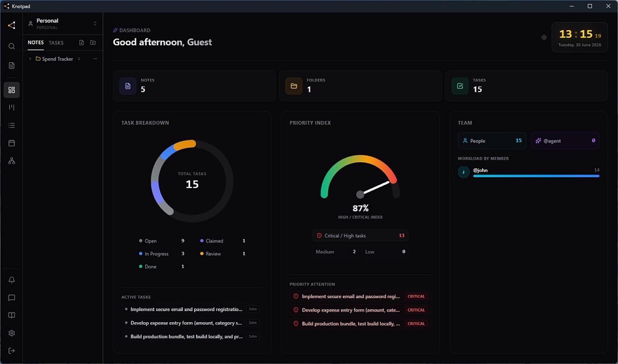Image resolution: width=618 pixels, height=364 pixels.
Task: Open active task Develop expense entry form
Action: pos(192,323)
